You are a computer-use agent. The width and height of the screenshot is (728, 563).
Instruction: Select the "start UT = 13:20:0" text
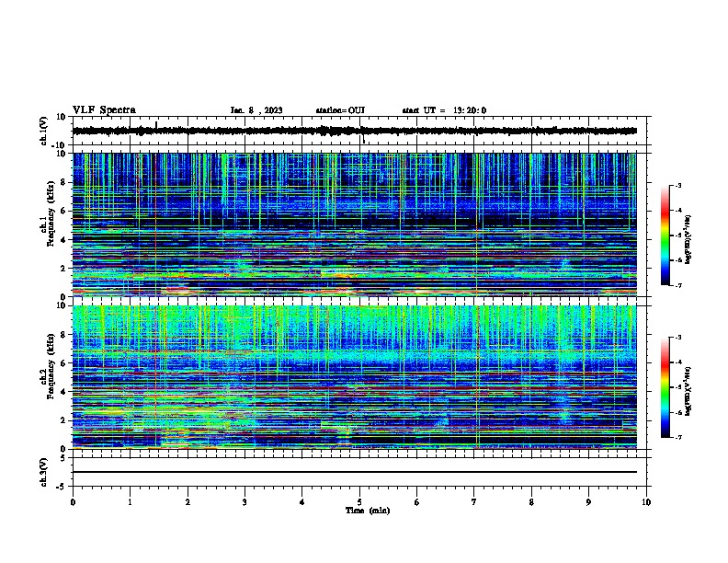[x=444, y=110]
